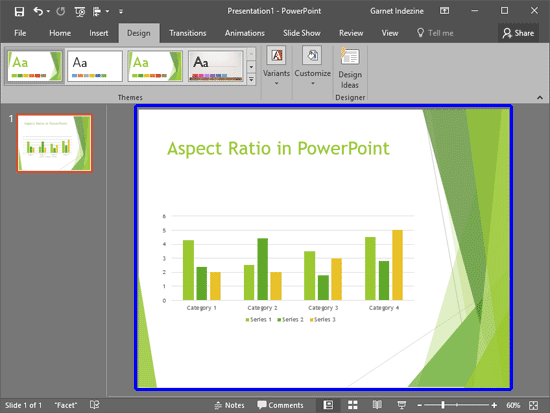The width and height of the screenshot is (550, 413).
Task: Click the zoom in plus button
Action: tap(494, 405)
